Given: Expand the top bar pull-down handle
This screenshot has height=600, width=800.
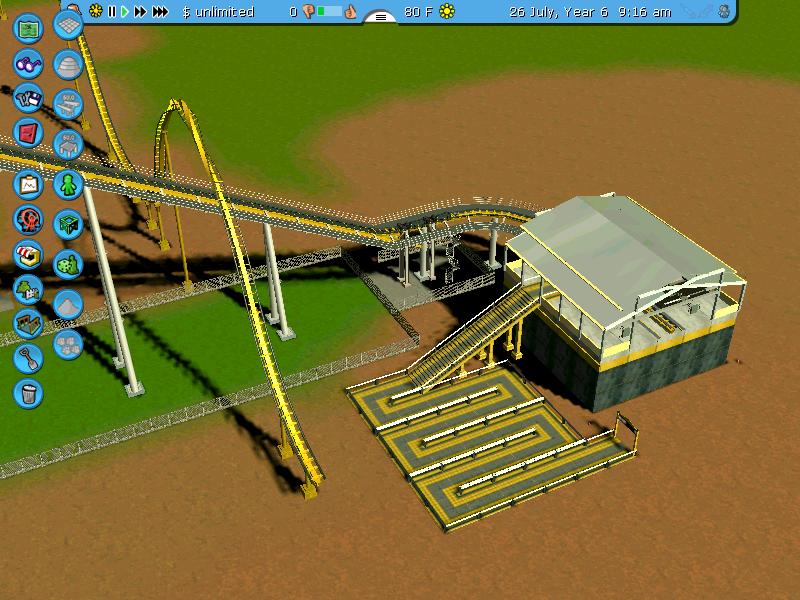Looking at the screenshot, I should click(x=380, y=17).
